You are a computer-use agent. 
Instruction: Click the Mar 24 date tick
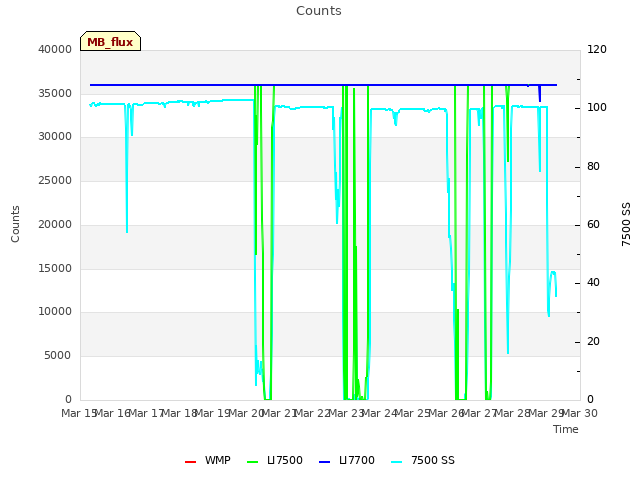[x=380, y=413]
